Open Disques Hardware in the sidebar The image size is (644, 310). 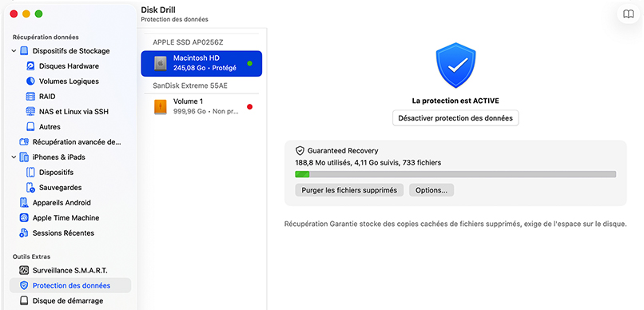[x=69, y=66]
